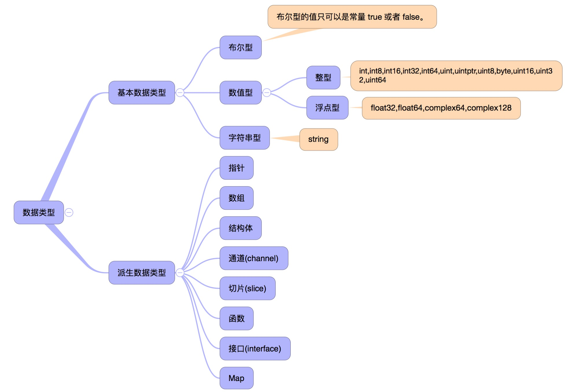571x392 pixels.
Task: Click the 字符串型 node icon
Action: (243, 136)
